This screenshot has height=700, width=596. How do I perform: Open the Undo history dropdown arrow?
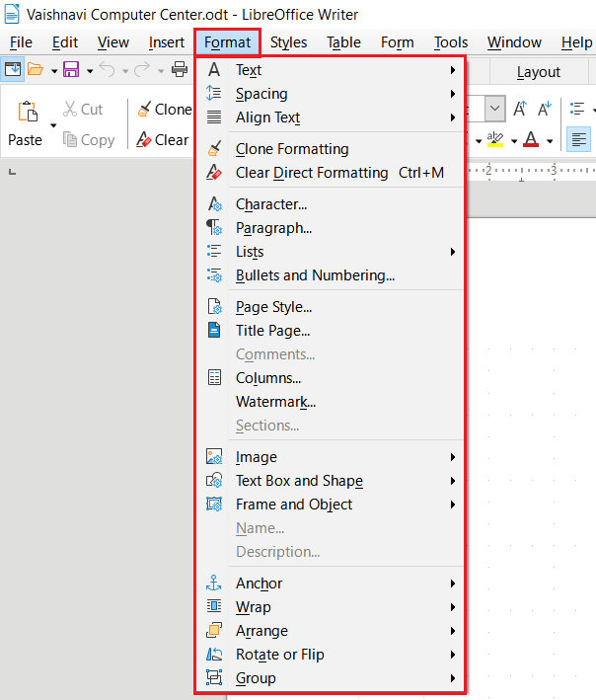pos(125,70)
